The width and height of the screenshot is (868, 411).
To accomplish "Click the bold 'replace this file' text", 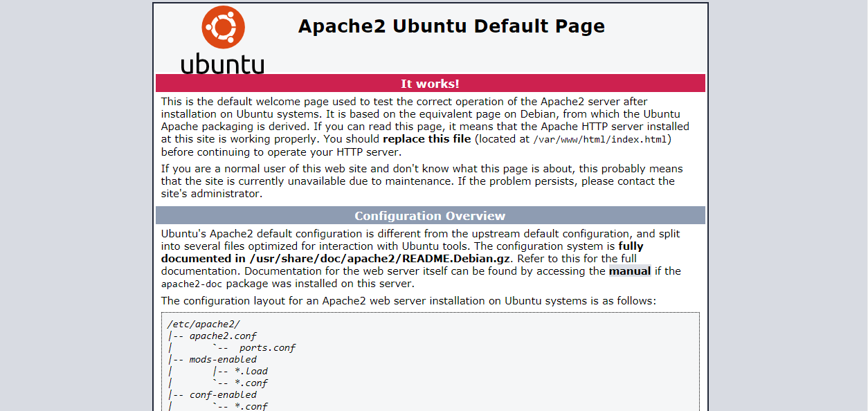I will tap(426, 139).
